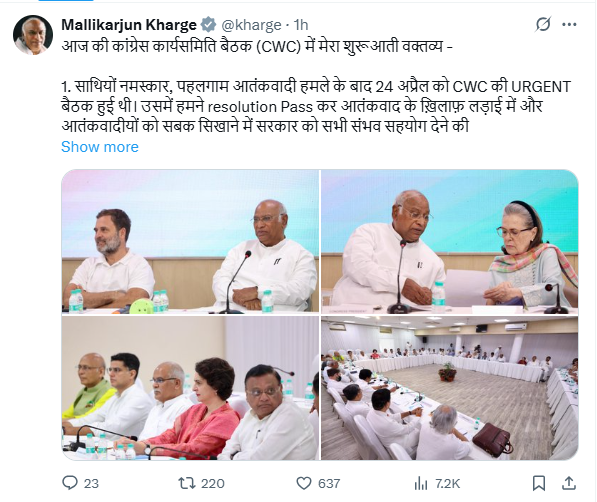View analytics bar chart icon
Image resolution: width=597 pixels, height=502 pixels.
[421, 483]
